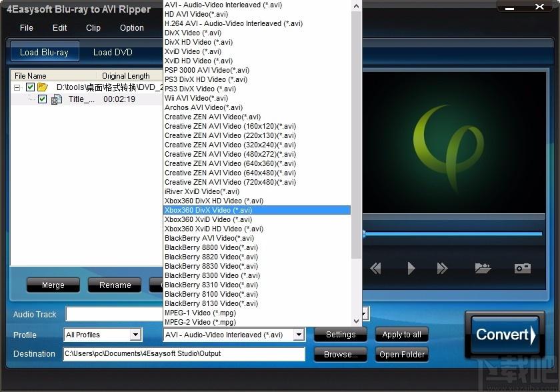
Task: Select Creative ZEN AVI Video (720x480) option
Action: 257,182
